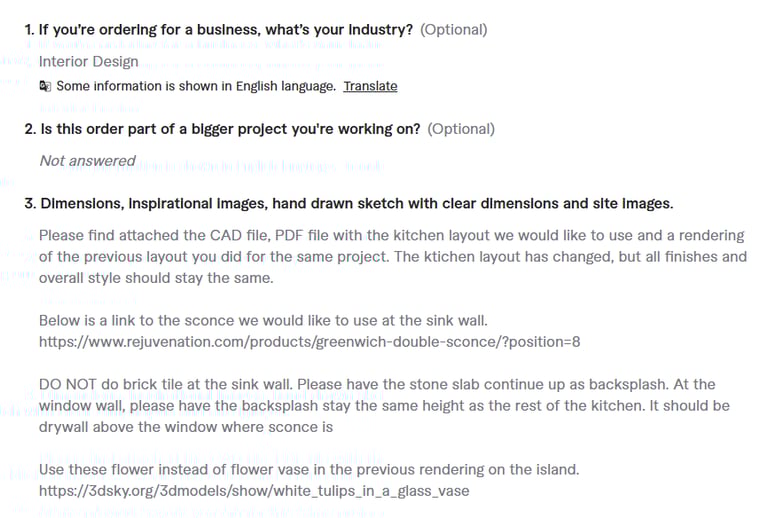The image size is (768, 518).
Task: Click the 'Please find attached the CAD file' line
Action: 392,235
